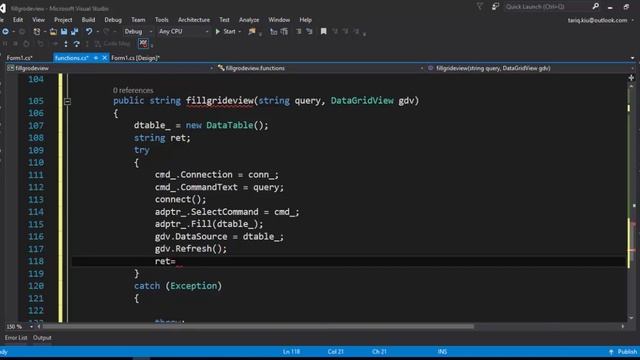Open the View menu

coord(38,20)
